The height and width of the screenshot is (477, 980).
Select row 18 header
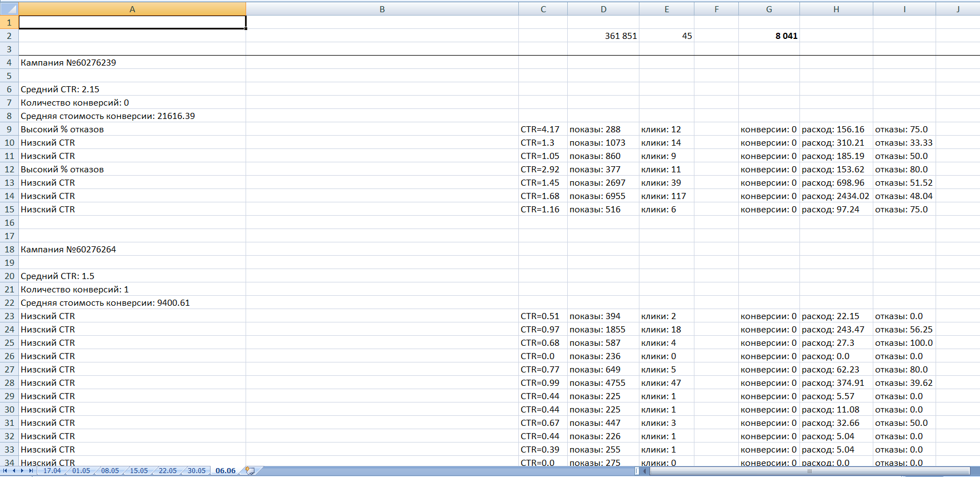(9, 249)
